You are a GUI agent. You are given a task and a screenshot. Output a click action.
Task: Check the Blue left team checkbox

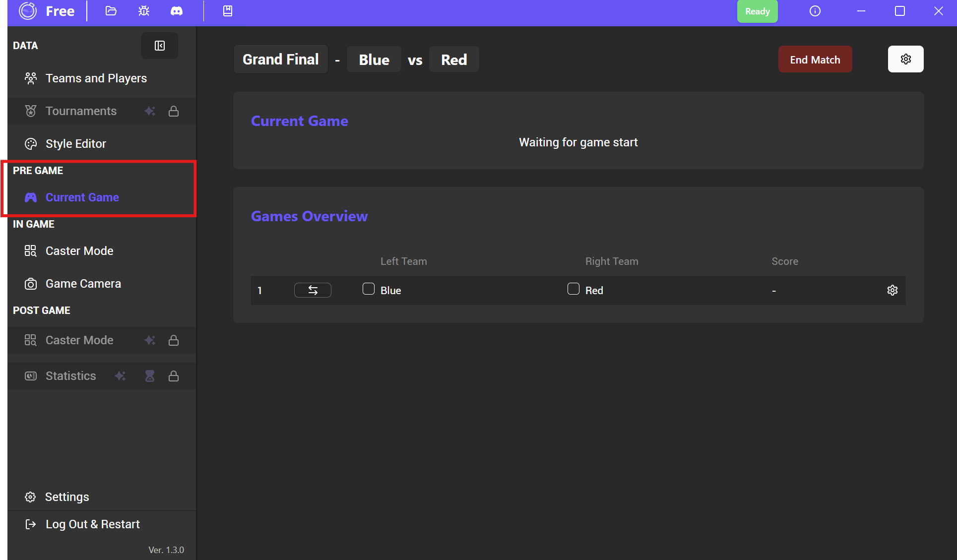369,289
